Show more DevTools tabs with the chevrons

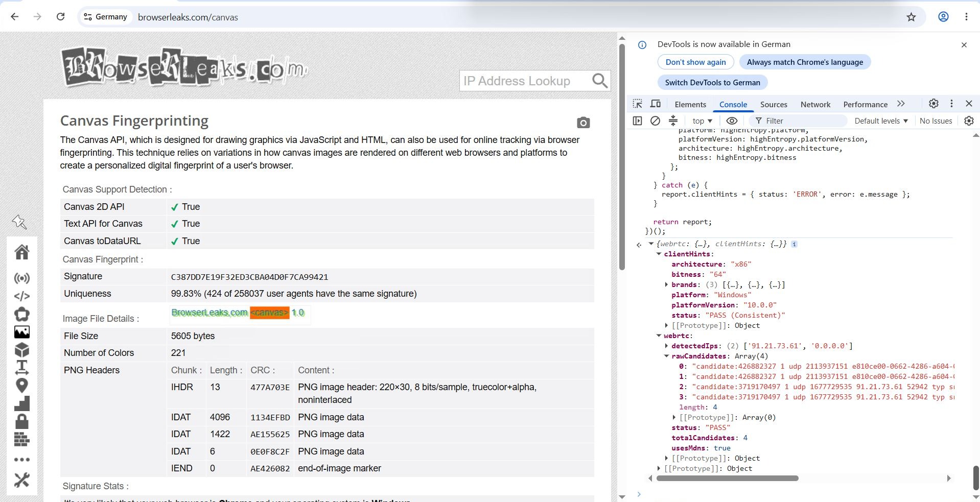[901, 104]
